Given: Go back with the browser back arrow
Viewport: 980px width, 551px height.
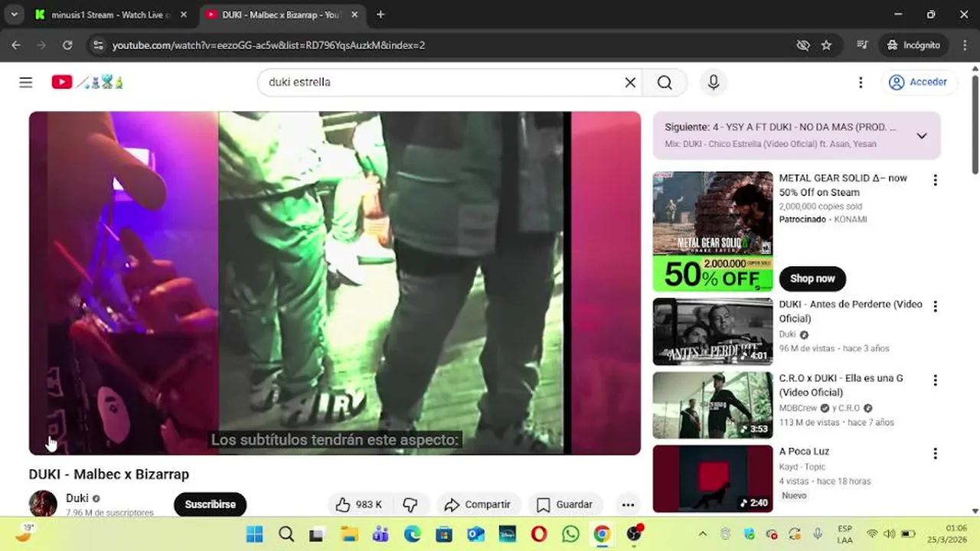Looking at the screenshot, I should 16,45.
